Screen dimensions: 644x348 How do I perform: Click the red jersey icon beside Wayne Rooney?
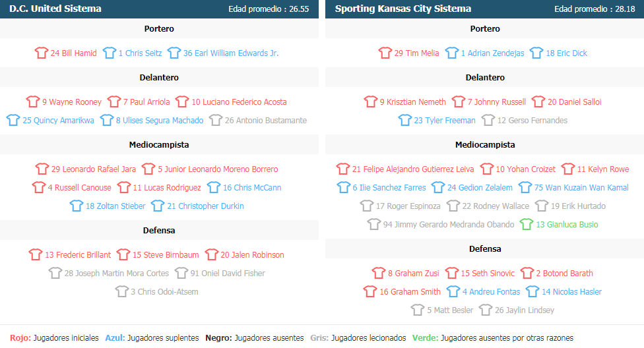pyautogui.click(x=33, y=101)
